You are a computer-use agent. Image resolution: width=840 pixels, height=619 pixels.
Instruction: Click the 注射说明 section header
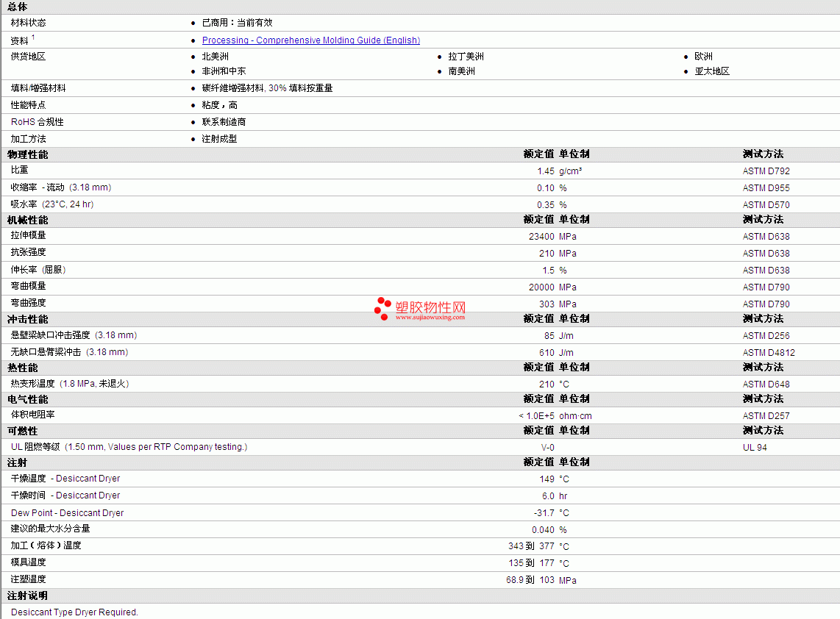[x=28, y=596]
